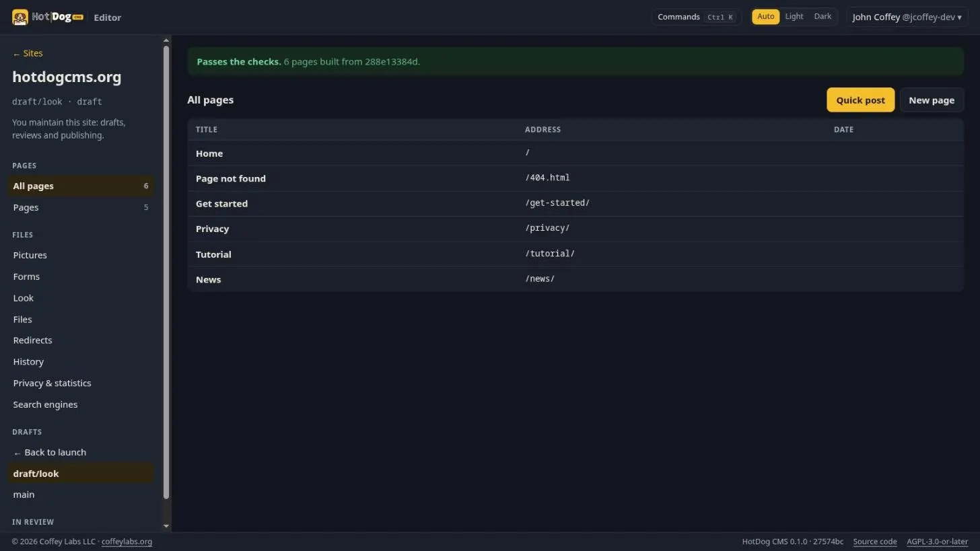The height and width of the screenshot is (551, 980).
Task: Click the sidebar scrollbar up arrow
Action: [166, 41]
